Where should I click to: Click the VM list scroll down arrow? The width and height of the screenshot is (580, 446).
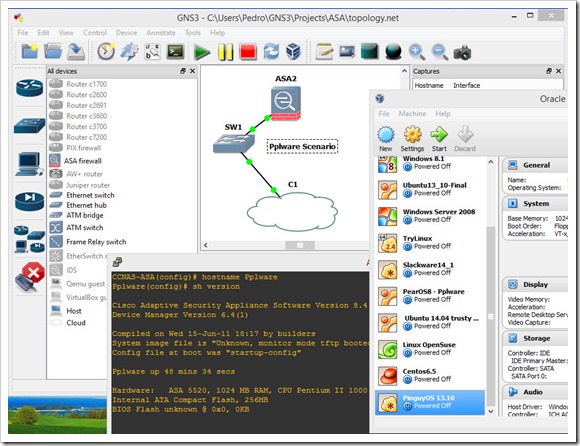(x=490, y=411)
